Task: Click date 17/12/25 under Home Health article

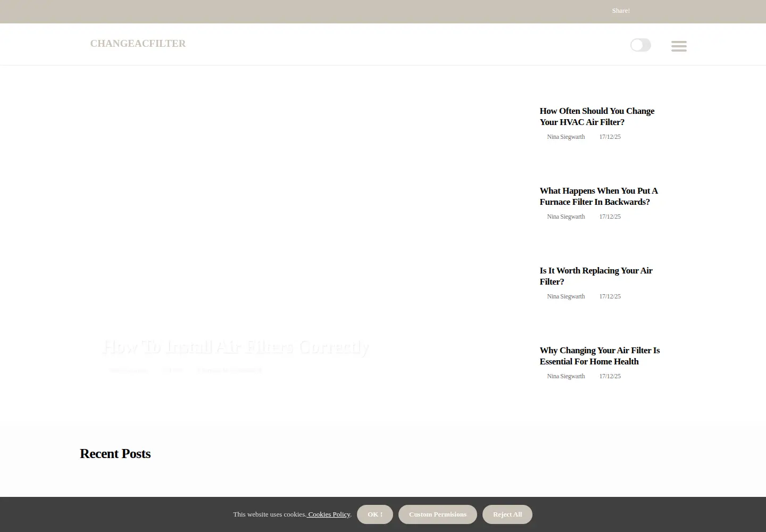Action: point(610,376)
